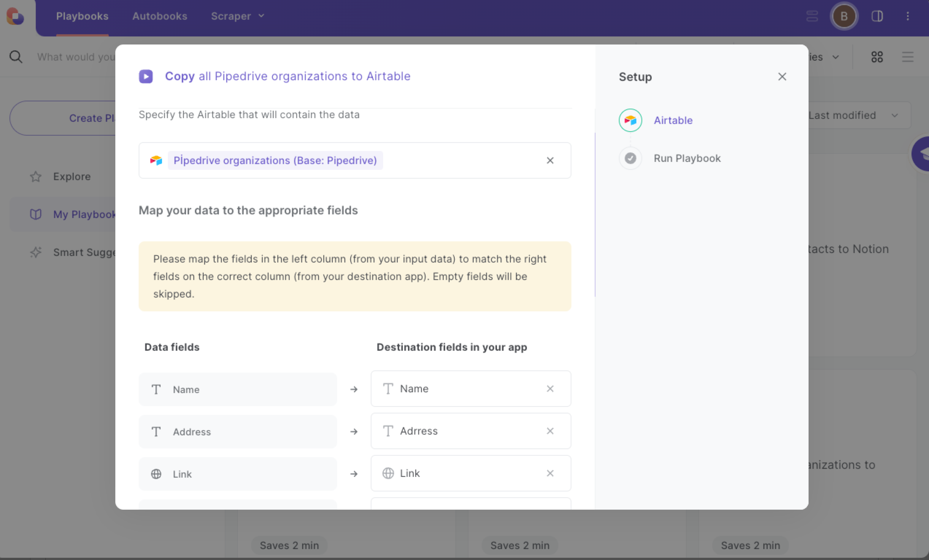Click the Pipedrive organizations table chip
This screenshot has height=560, width=929.
[275, 160]
